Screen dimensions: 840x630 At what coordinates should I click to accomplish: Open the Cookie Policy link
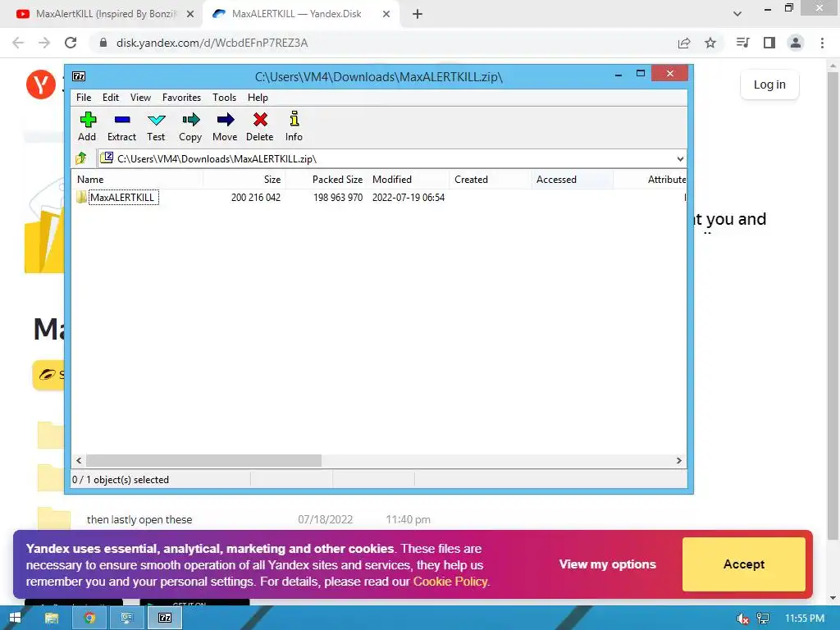pyautogui.click(x=450, y=582)
